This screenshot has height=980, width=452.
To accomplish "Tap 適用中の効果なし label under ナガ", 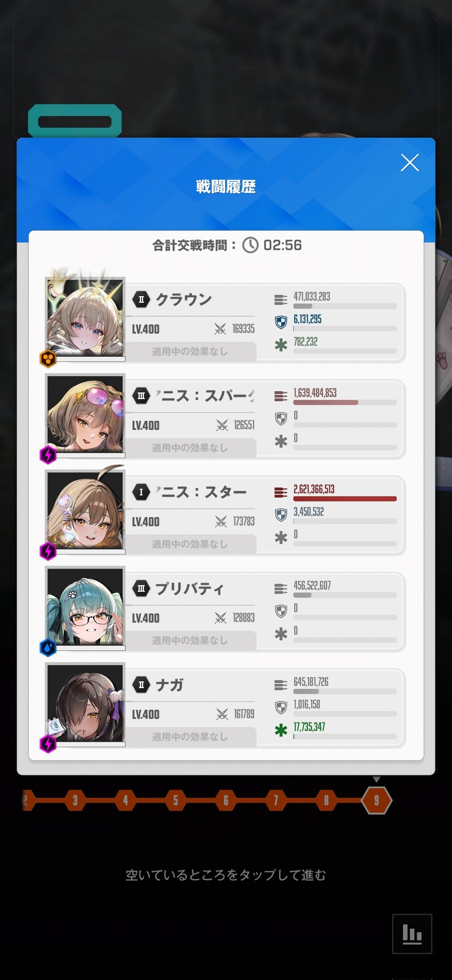I will 190,736.
